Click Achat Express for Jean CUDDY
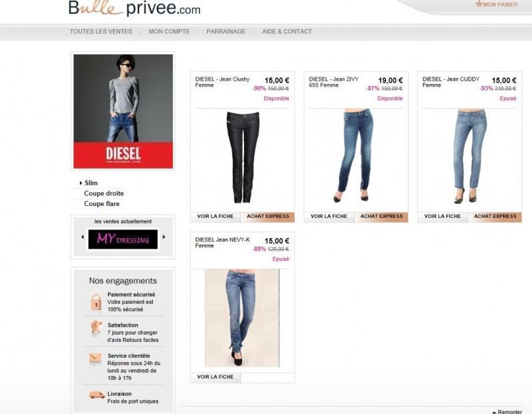This screenshot has height=414, width=532. [495, 217]
